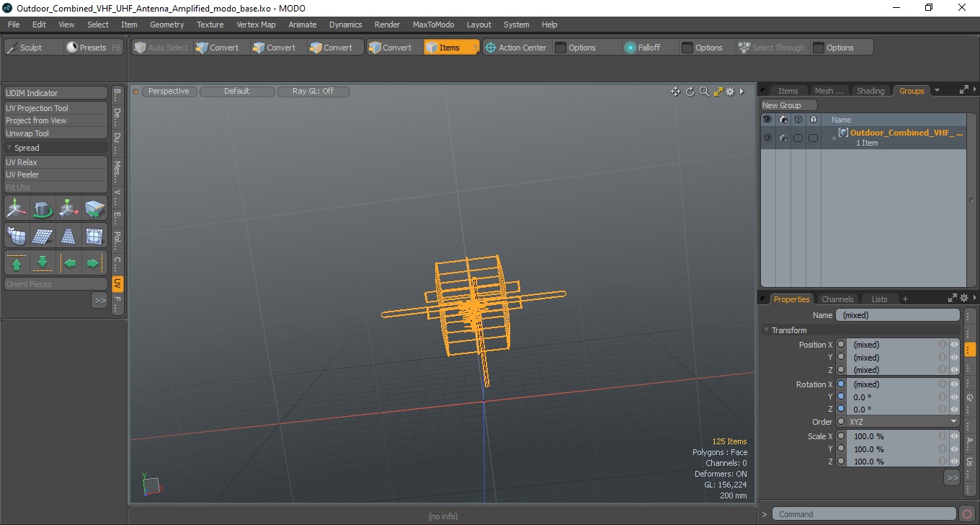Image resolution: width=980 pixels, height=525 pixels.
Task: Open viewport settings gear icon
Action: pos(730,92)
